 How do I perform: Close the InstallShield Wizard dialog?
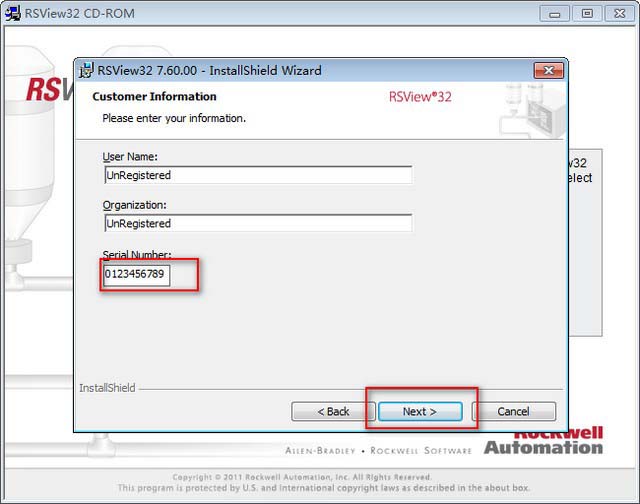549,71
